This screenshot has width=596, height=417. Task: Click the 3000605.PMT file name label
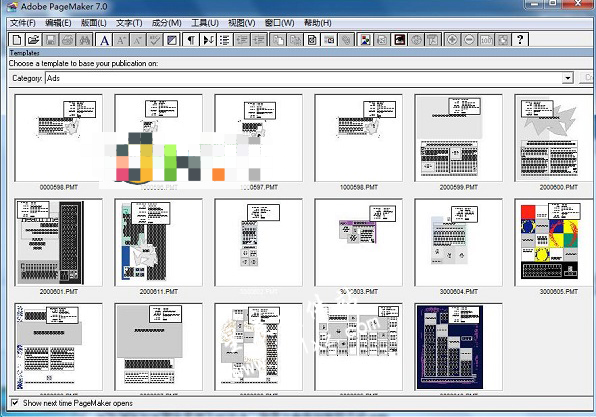(559, 292)
